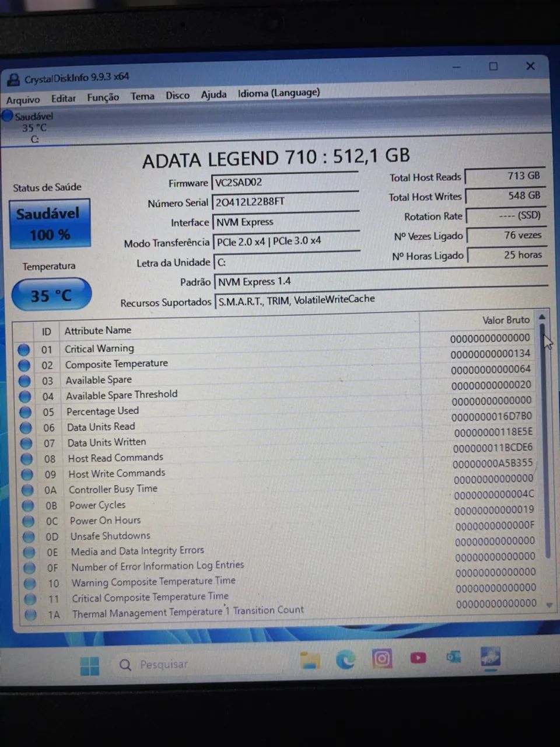Click the Valor Bruto column header
The image size is (560, 747).
(x=505, y=320)
